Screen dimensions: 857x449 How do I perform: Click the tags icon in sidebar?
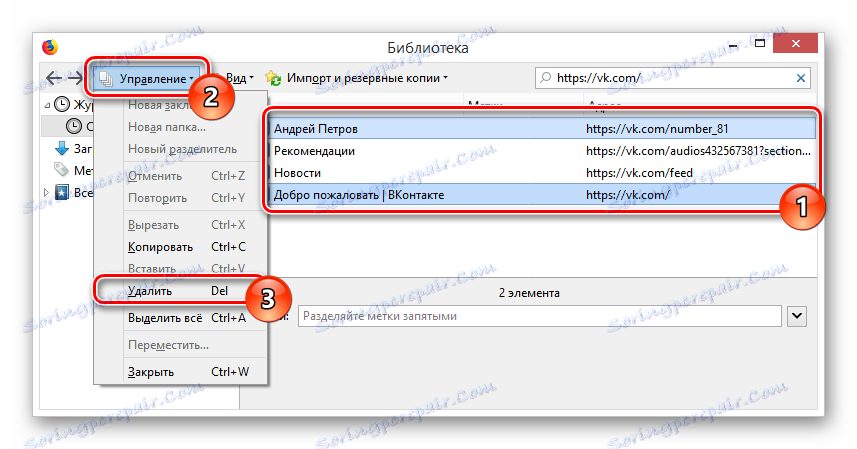61,170
